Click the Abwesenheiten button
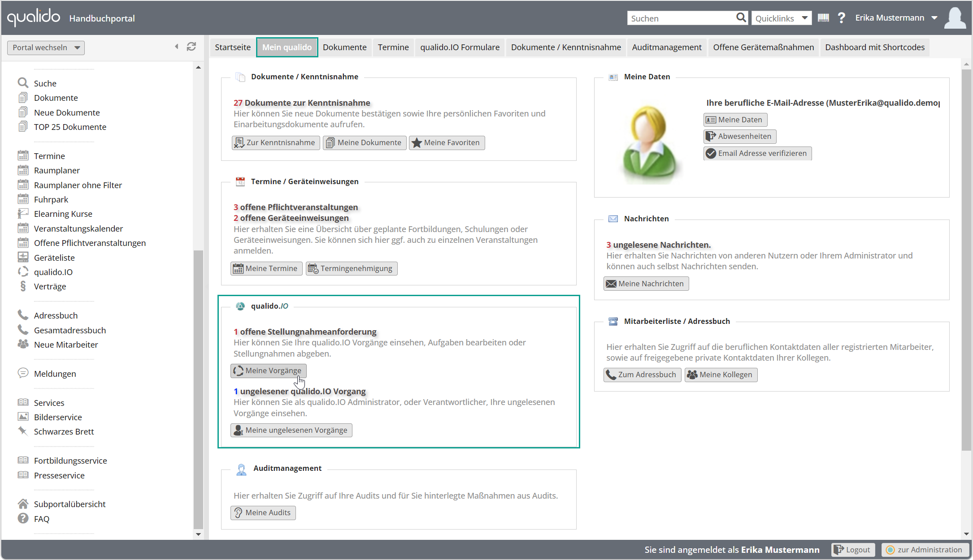Image resolution: width=973 pixels, height=560 pixels. tap(740, 136)
